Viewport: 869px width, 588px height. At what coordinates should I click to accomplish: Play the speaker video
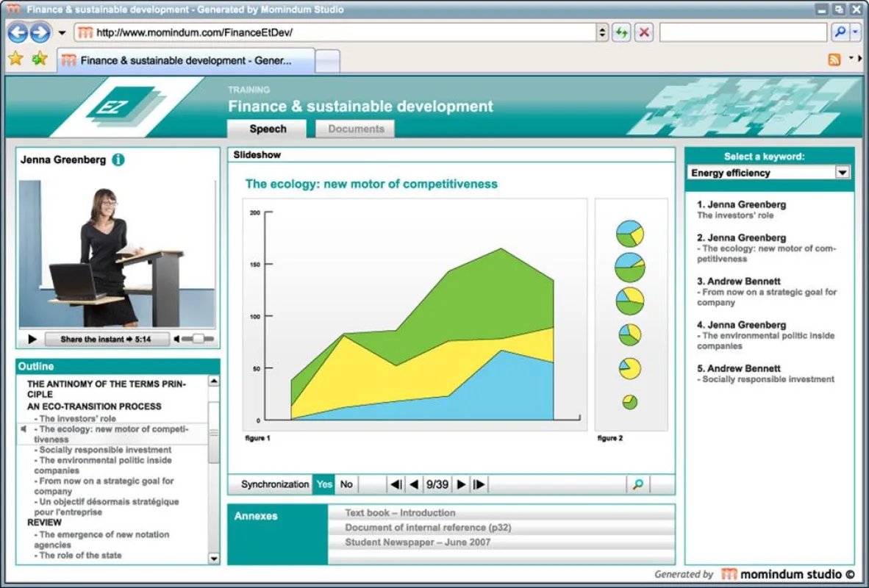(x=32, y=339)
